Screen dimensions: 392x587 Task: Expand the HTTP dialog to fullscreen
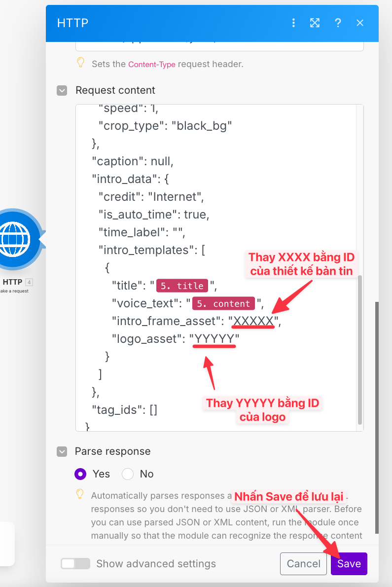(315, 23)
